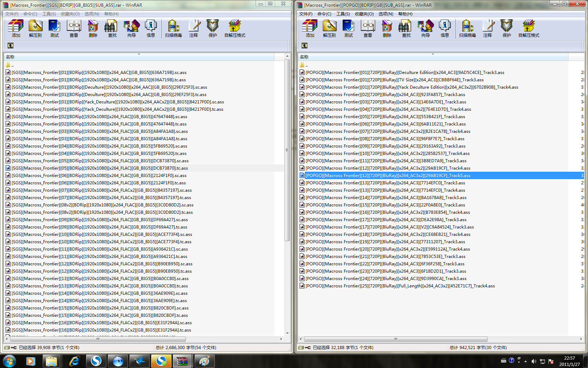This screenshot has width=588, height=368.
Task: Open 工具(S) menu in right POPGO window
Action: [x=343, y=14]
